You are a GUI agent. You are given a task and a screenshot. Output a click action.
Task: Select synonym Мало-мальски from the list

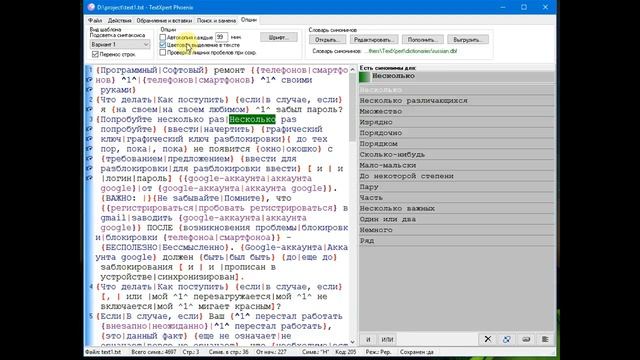457,165
